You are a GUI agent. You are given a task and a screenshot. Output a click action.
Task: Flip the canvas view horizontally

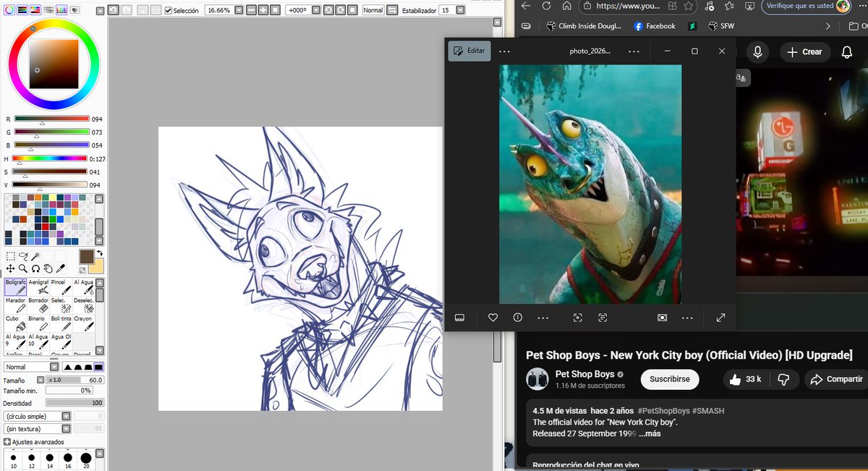click(x=391, y=10)
